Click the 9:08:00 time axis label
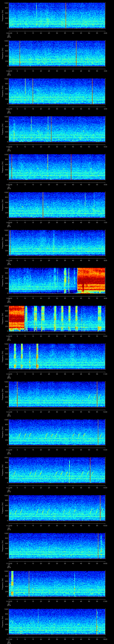Image resolution: width=114 pixels, height=644 pixels. (9, 298)
